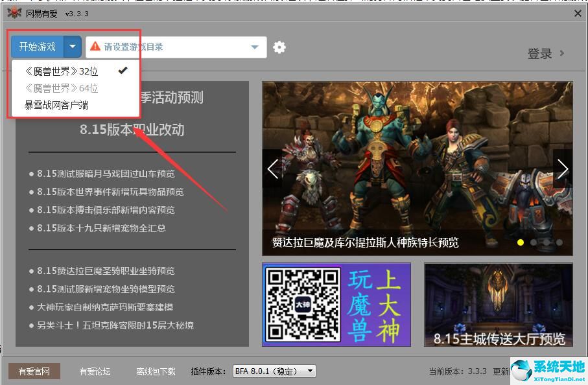Click the 网易有爱 logo icon in title bar
The width and height of the screenshot is (588, 385).
coord(14,13)
